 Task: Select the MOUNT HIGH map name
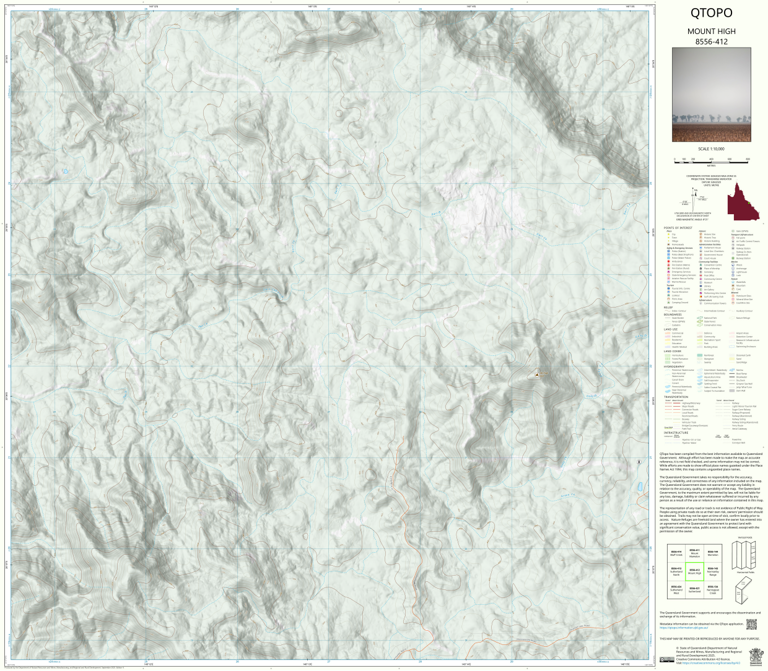click(x=711, y=31)
